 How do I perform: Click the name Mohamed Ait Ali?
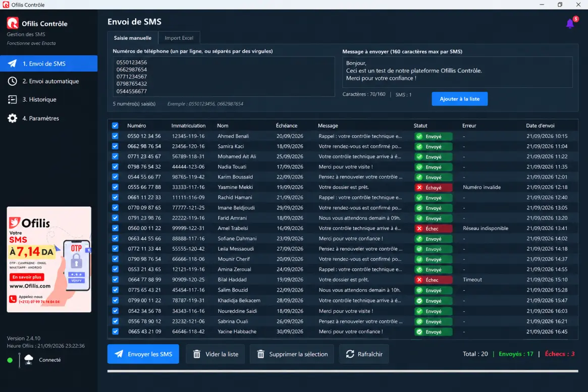pos(237,156)
